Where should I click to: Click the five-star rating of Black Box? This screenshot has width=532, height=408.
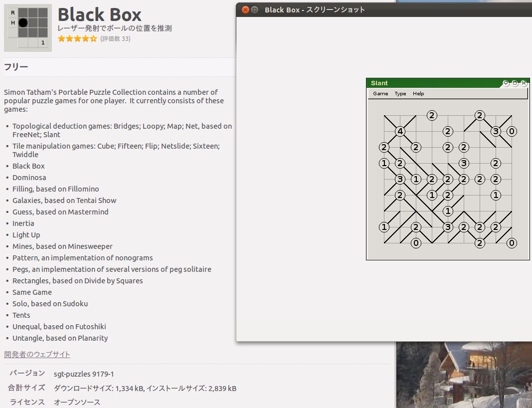(x=77, y=39)
